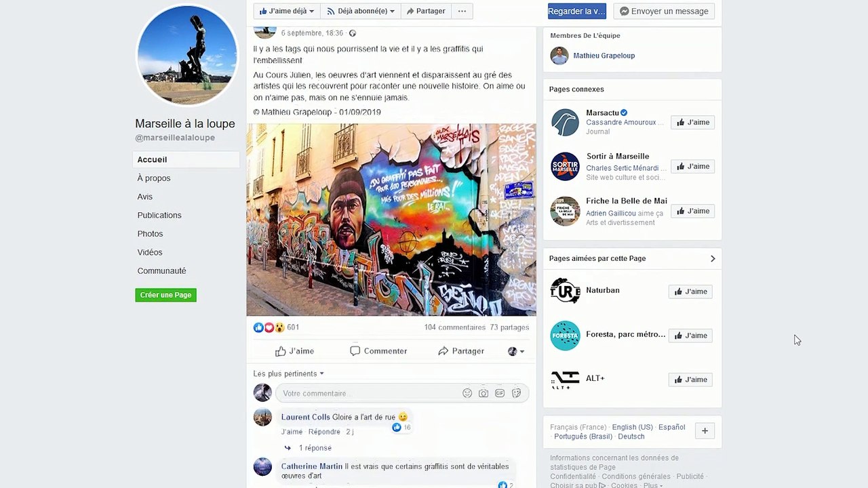This screenshot has height=488, width=868.
Task: Open the Photos sidebar tab
Action: (150, 234)
